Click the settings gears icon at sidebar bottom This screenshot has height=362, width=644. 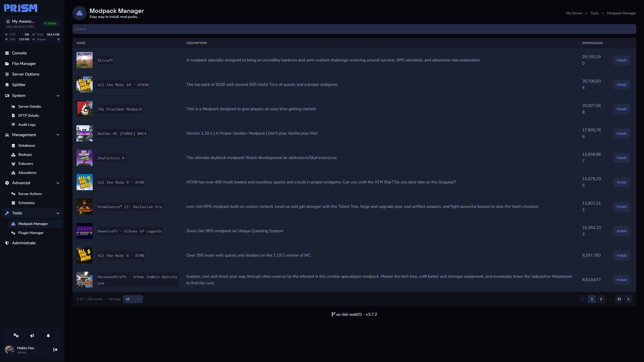16,335
